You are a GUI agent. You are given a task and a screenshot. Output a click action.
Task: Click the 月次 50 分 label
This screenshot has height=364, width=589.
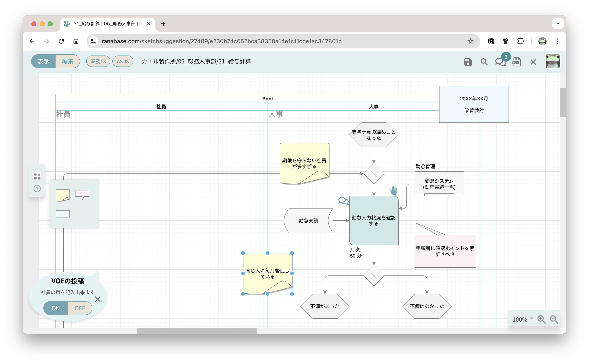click(x=356, y=253)
